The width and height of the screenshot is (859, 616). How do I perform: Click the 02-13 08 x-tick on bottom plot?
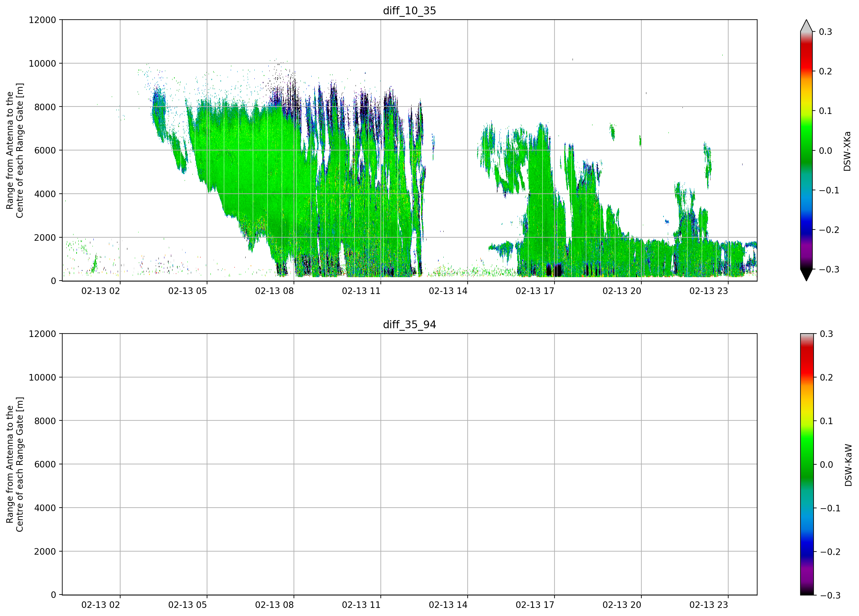click(x=274, y=605)
